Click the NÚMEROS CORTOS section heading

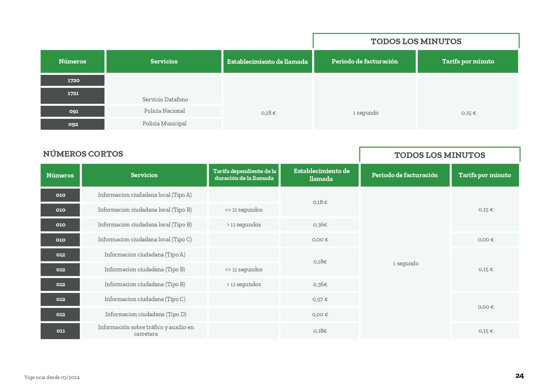[x=83, y=154]
